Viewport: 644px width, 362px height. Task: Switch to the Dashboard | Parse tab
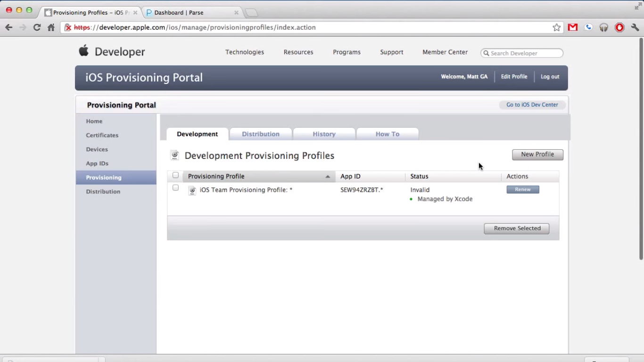point(190,13)
